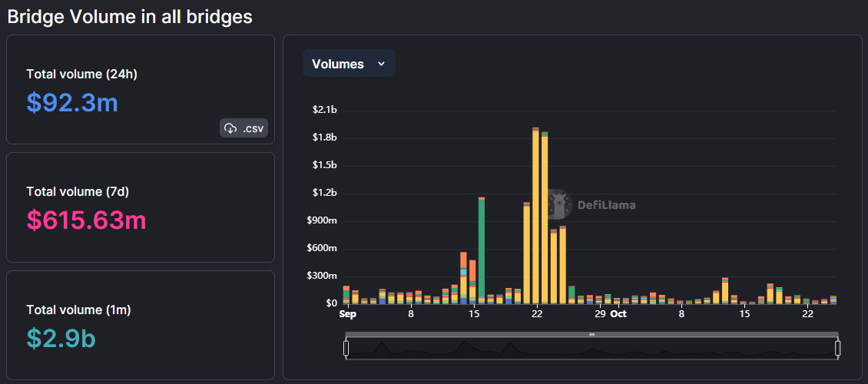Click the cloud download icon beside .csv
The height and width of the screenshot is (384, 868).
(230, 128)
